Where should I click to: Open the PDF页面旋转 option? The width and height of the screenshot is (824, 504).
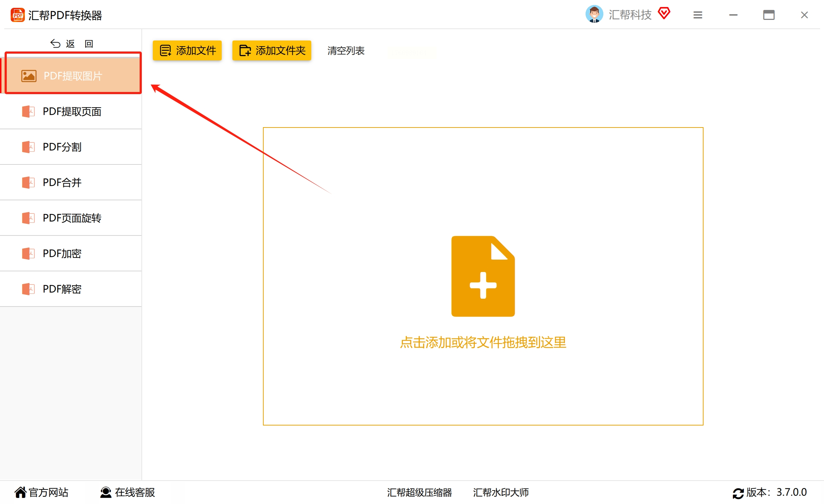(x=72, y=218)
